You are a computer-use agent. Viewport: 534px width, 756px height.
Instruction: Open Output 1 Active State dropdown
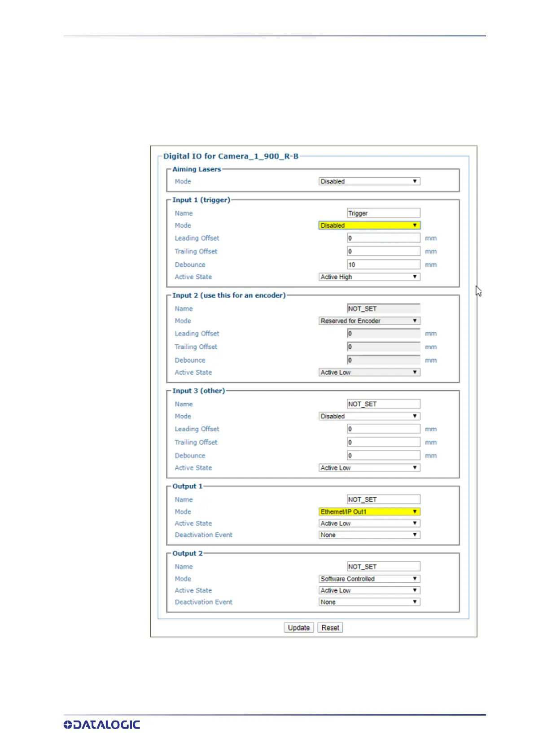pyautogui.click(x=369, y=523)
